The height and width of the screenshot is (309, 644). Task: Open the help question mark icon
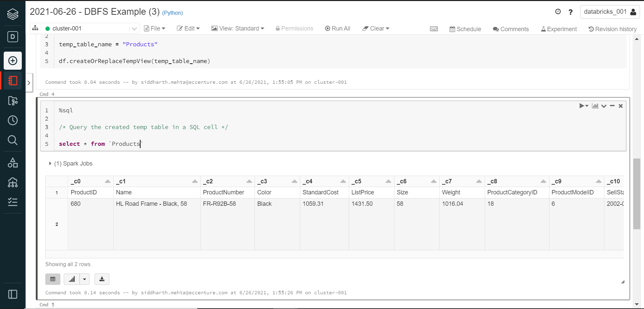point(571,12)
